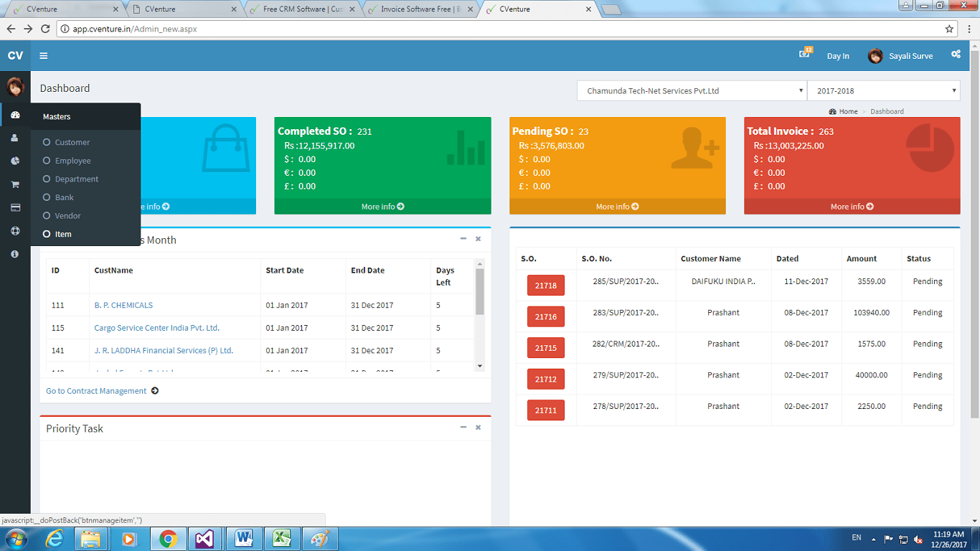Click the settings gears icon near Sayali Surve

[x=956, y=54]
